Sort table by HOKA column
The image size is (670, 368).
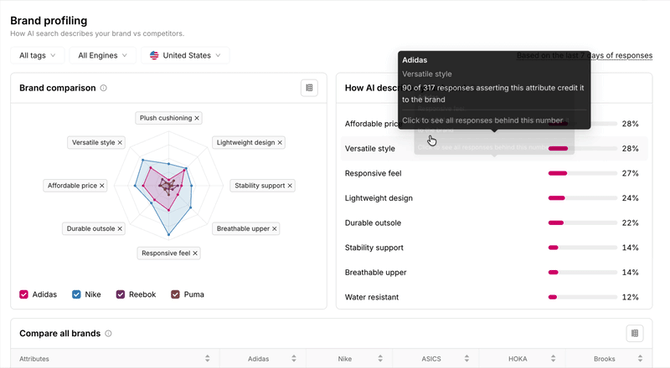[553, 359]
